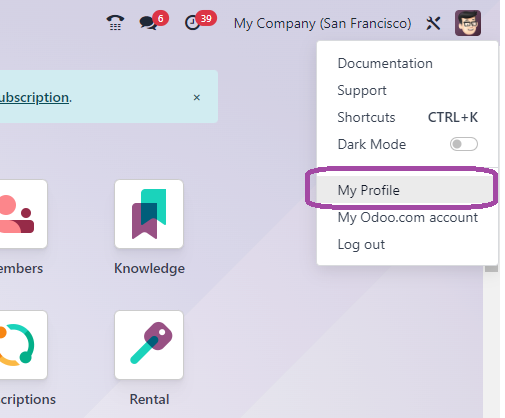The height and width of the screenshot is (418, 505).
Task: Open the activities clock icon
Action: coord(192,23)
